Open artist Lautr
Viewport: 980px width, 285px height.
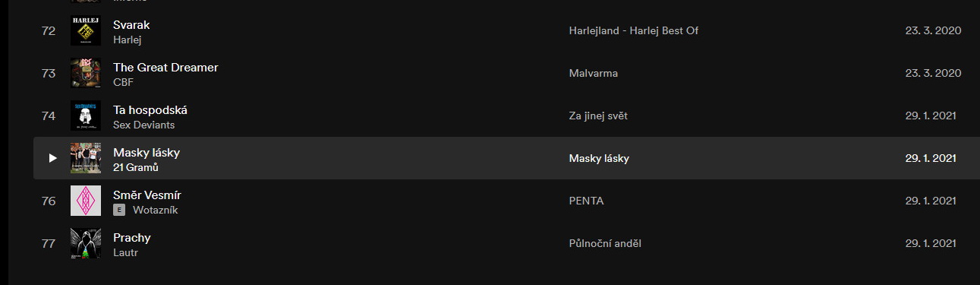pyautogui.click(x=126, y=252)
